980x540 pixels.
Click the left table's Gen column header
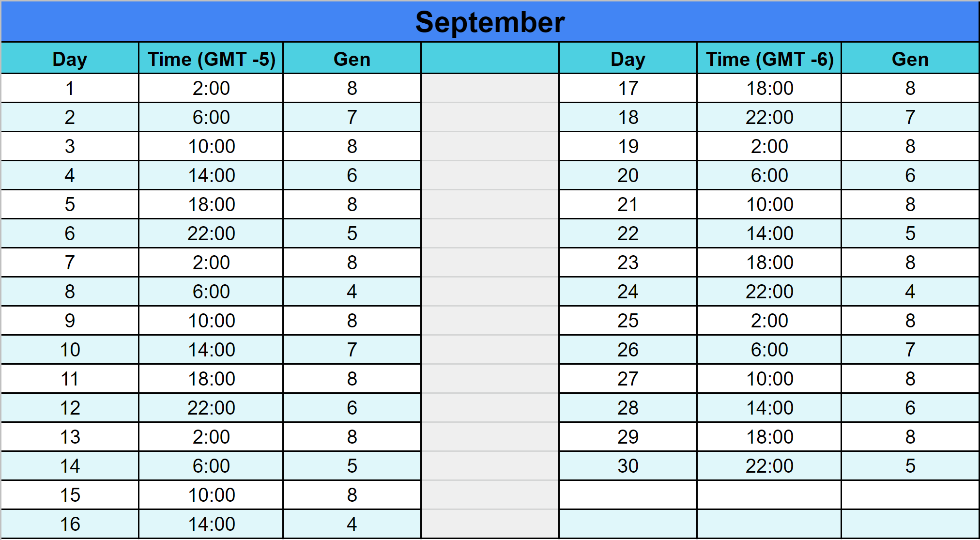352,59
